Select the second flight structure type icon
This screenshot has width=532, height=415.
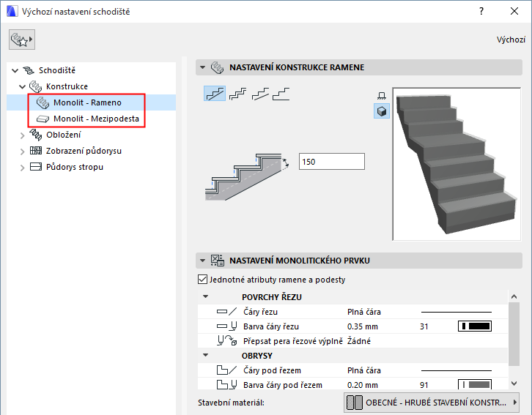click(x=238, y=94)
